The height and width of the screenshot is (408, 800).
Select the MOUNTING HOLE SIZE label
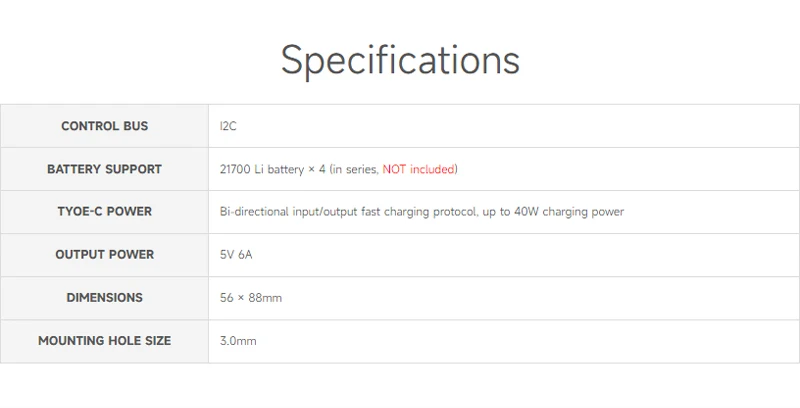tap(104, 341)
